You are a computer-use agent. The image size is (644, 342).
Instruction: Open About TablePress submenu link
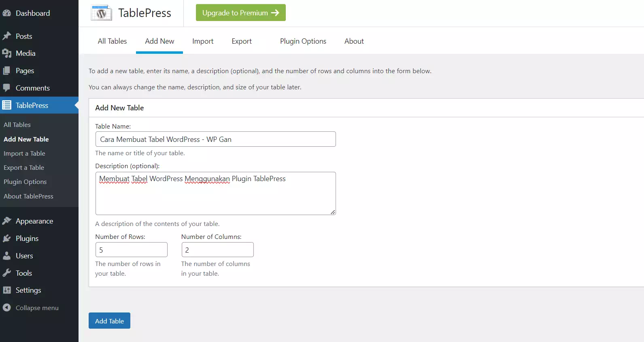[28, 196]
